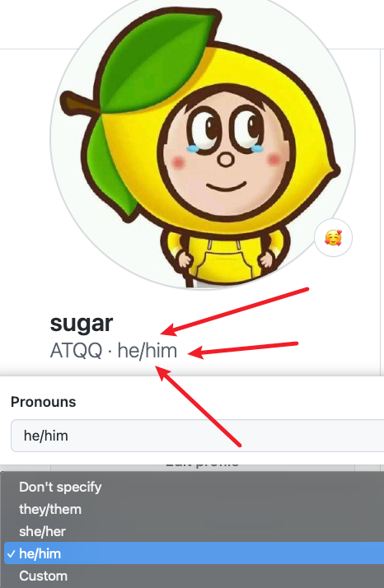The width and height of the screenshot is (384, 588).
Task: Select the "Don't specify" pronoun option
Action: pyautogui.click(x=60, y=487)
